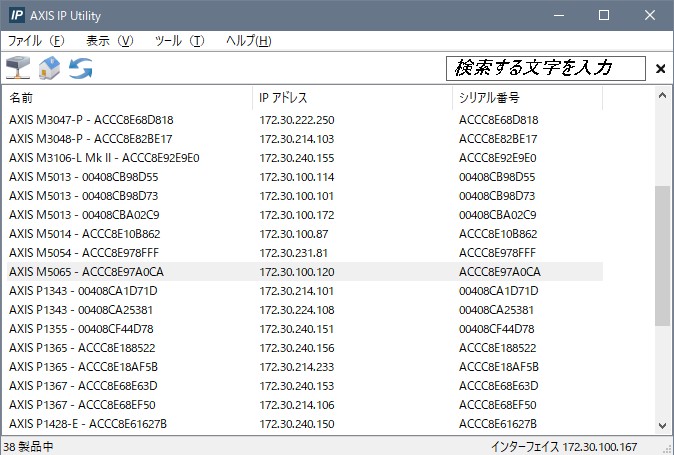Sort by シリアル番号 column header

(x=527, y=98)
